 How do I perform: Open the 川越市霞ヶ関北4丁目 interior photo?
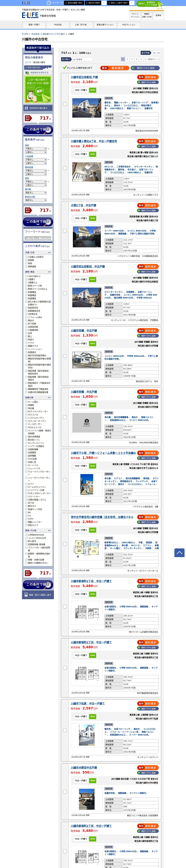click(x=87, y=172)
